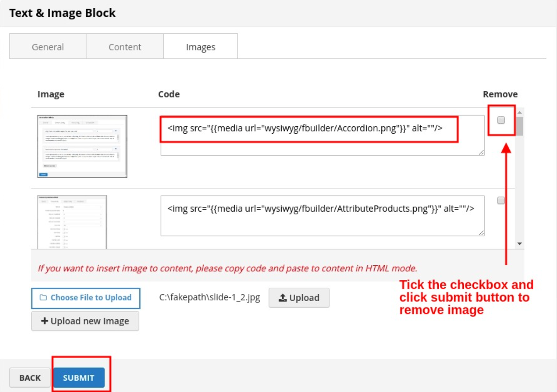Click the plus icon on Upload new Image
Image resolution: width=557 pixels, height=392 pixels.
(x=44, y=321)
